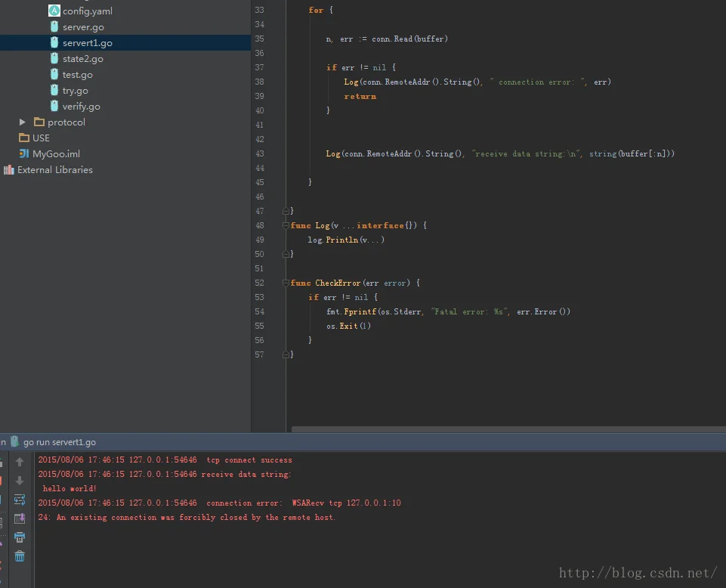Image resolution: width=726 pixels, height=588 pixels.
Task: Expand the protocol folder arrow
Action: (22, 122)
